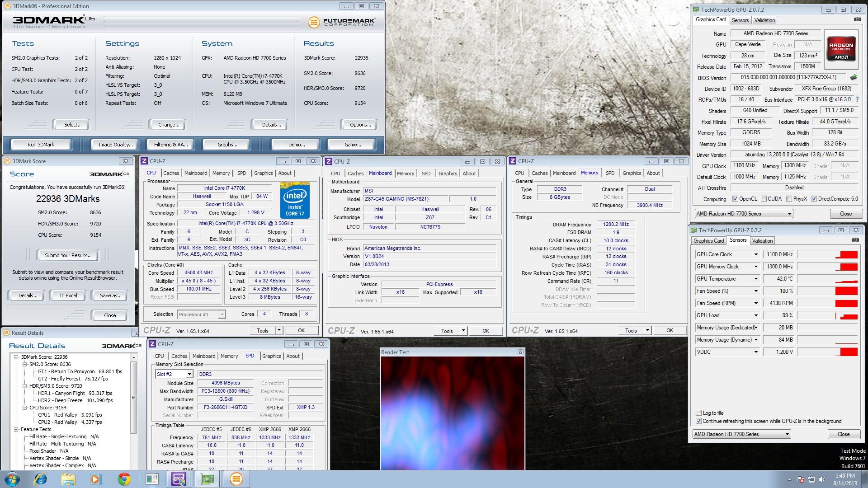The height and width of the screenshot is (488, 868).
Task: Open the VDDC sensor dropdown
Action: tap(755, 352)
